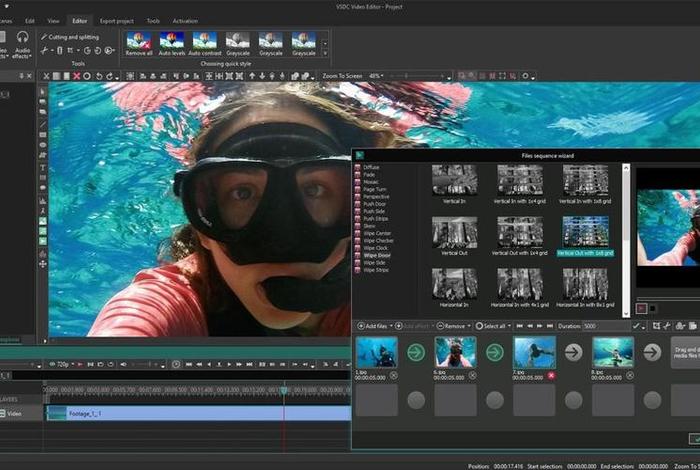Expand the quick style gallery list
Screen dimensions: 700x470
(325, 54)
